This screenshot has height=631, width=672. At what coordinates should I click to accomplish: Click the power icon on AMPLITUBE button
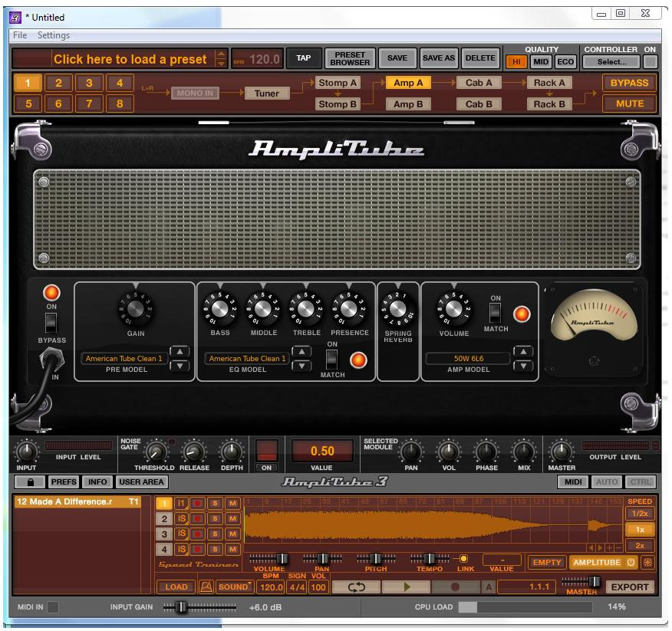pos(631,562)
